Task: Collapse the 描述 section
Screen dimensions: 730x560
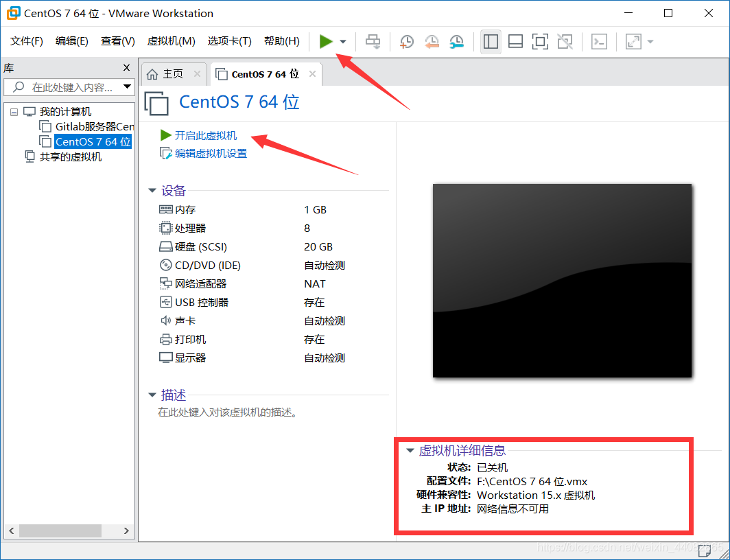Action: coord(152,395)
